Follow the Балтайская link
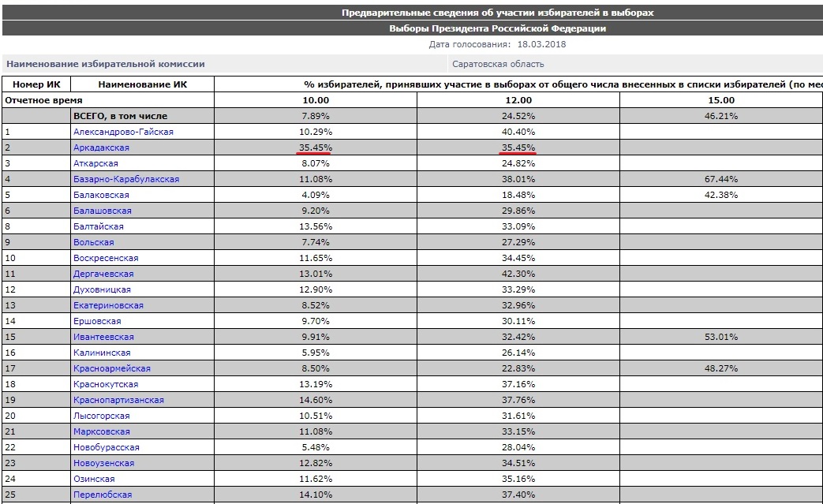The height and width of the screenshot is (504, 823). [x=99, y=226]
